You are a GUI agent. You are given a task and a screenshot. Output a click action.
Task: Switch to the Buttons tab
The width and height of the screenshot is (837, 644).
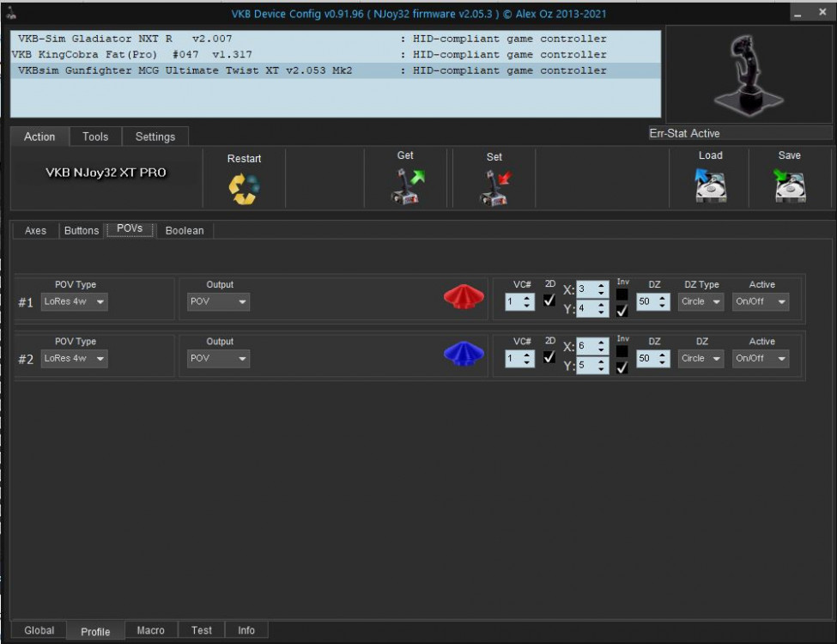click(81, 230)
